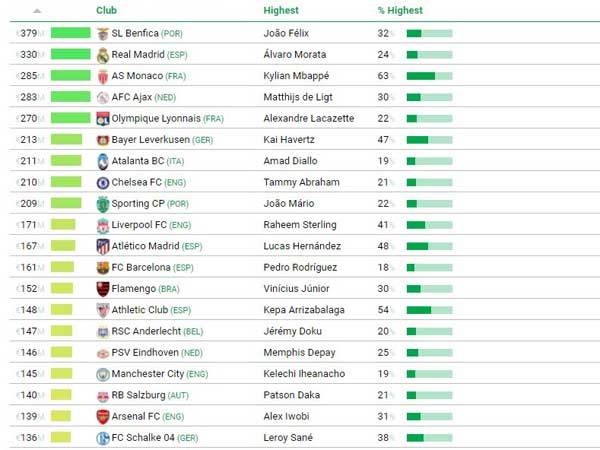
Task: Sort by the % Highest column header
Action: 400,11
